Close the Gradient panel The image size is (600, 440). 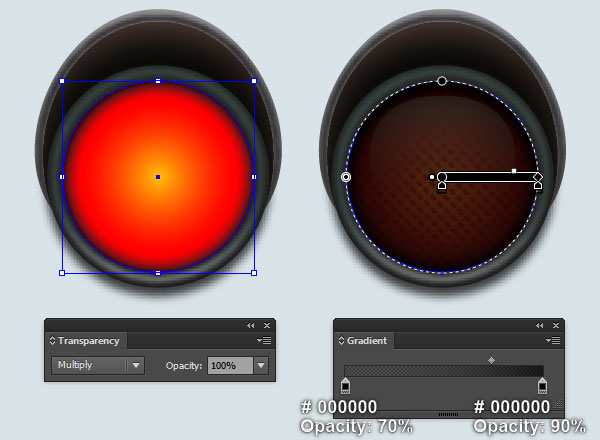[556, 326]
